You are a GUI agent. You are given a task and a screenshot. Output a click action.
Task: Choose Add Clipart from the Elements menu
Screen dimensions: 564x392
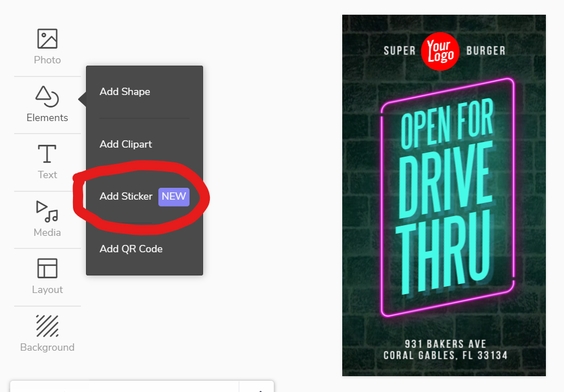coord(126,144)
